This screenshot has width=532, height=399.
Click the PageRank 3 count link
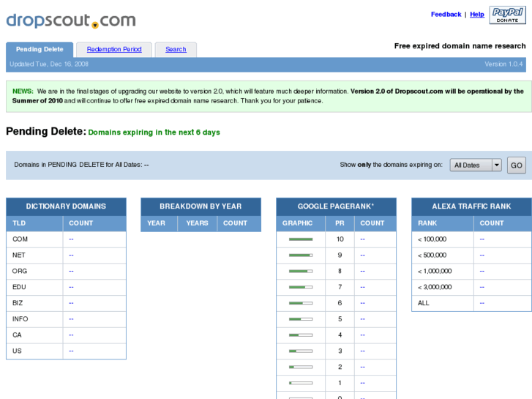363,351
